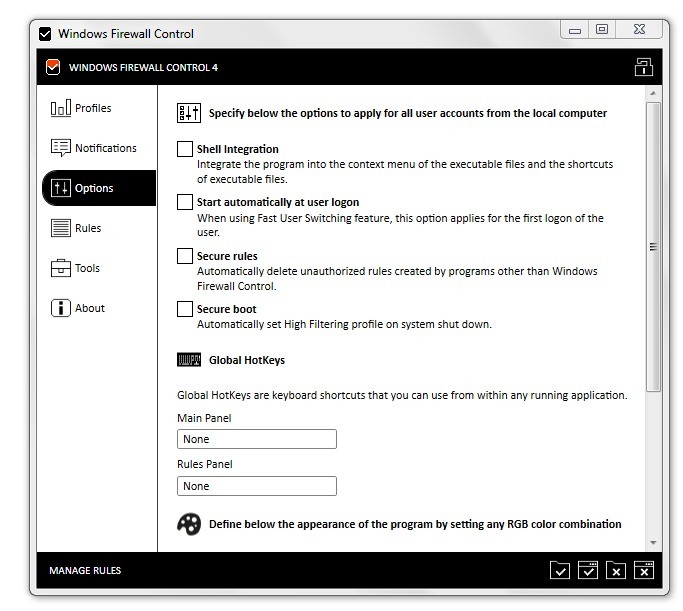Show the About section
The width and height of the screenshot is (683, 611).
[78, 308]
